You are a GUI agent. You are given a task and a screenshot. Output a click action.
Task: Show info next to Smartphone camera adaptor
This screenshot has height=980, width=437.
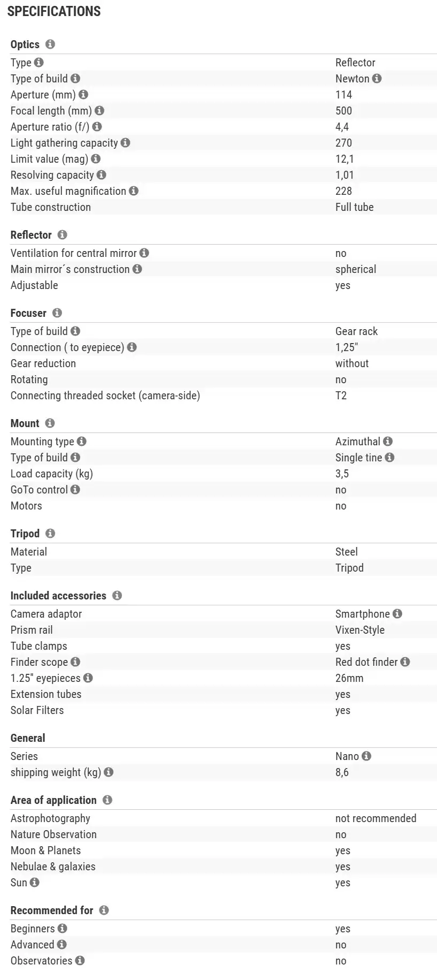tap(397, 614)
